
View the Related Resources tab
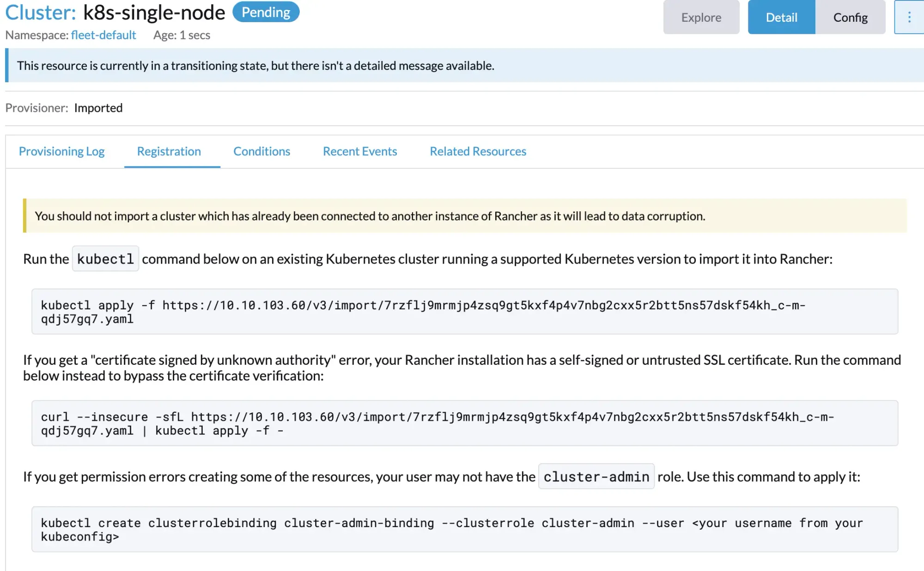[478, 152]
